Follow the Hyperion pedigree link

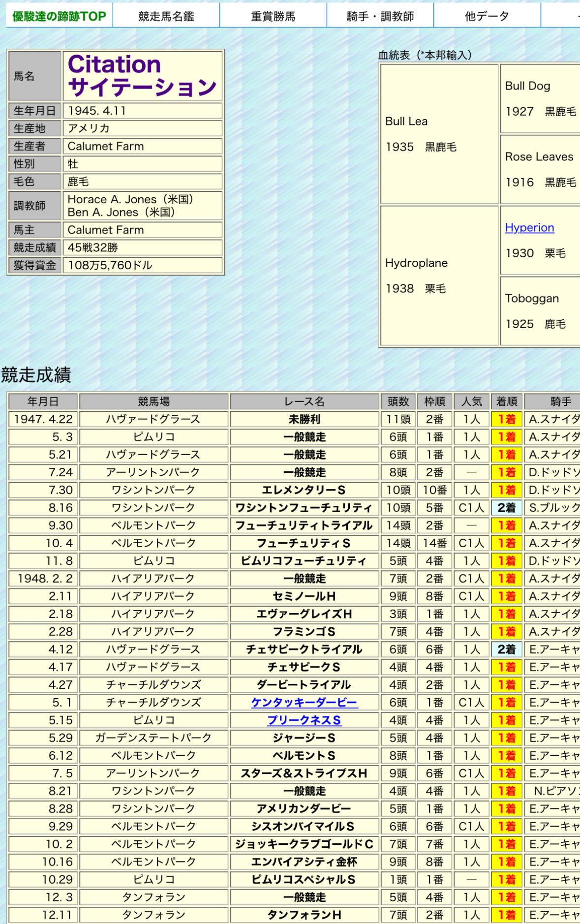(x=529, y=227)
